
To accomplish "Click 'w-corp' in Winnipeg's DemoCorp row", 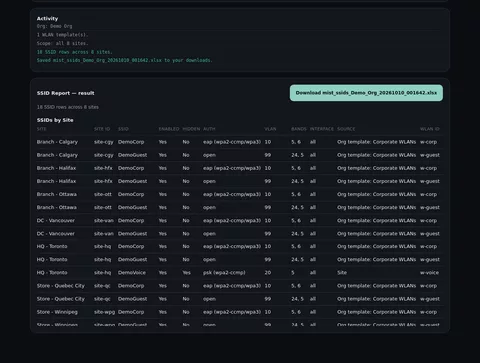I will pos(428,312).
